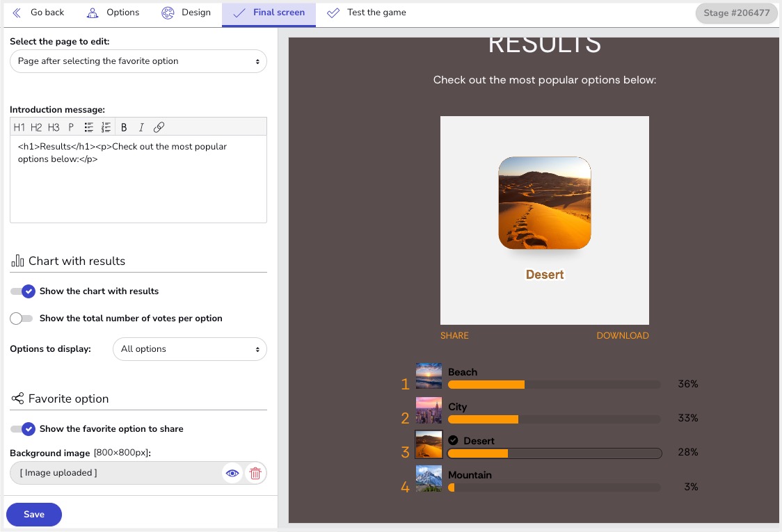Delete the uploaded background image
Viewport: 782px width, 532px height.
pyautogui.click(x=255, y=474)
